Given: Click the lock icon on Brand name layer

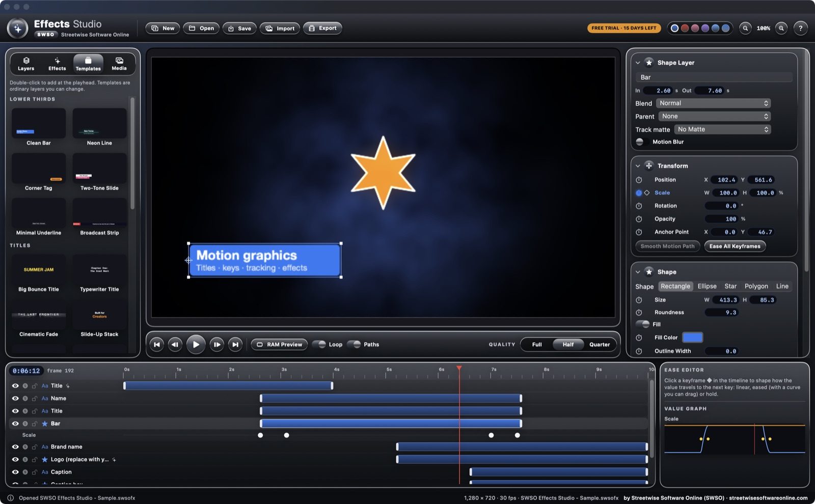Looking at the screenshot, I should click(x=35, y=447).
